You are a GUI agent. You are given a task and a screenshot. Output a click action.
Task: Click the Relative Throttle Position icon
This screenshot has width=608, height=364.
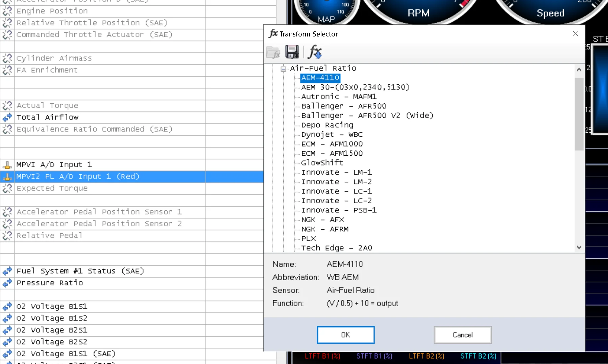[x=7, y=23]
